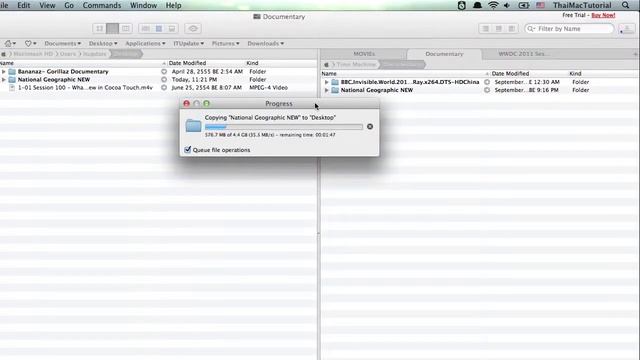Screen dimensions: 640x360
Task: Open Downloads bookmark dropdown
Action: coord(265,43)
